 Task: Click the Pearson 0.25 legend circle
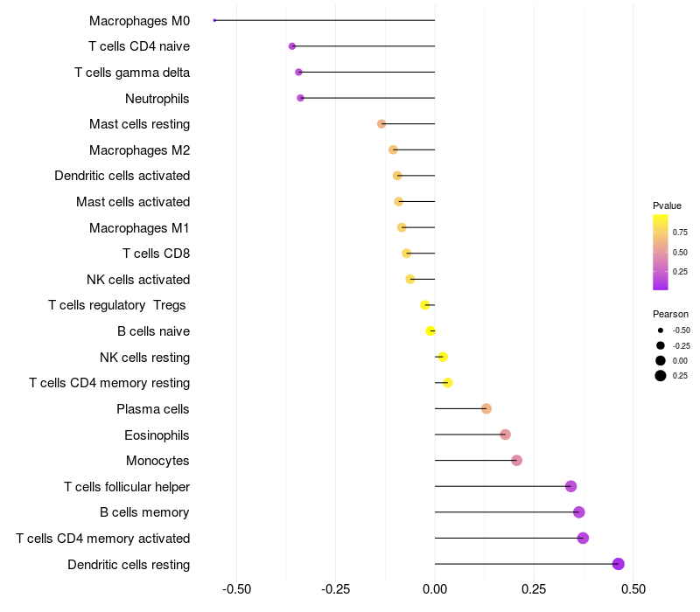(x=661, y=376)
